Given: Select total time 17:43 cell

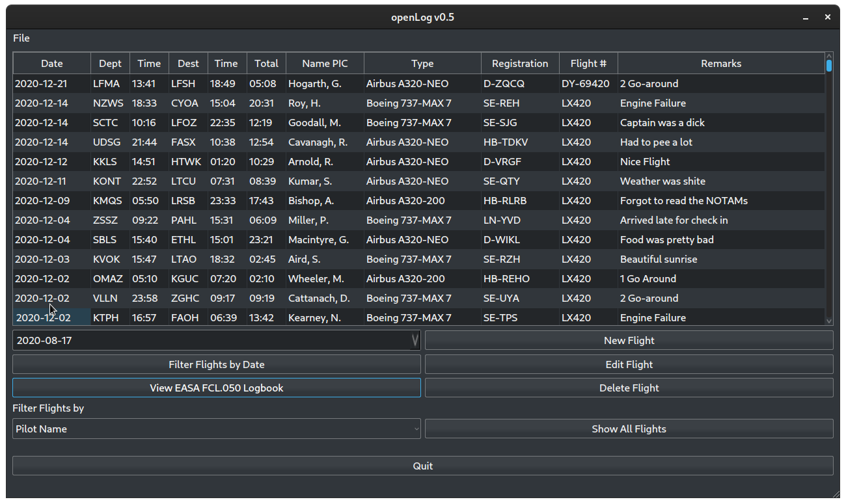Looking at the screenshot, I should coord(266,200).
